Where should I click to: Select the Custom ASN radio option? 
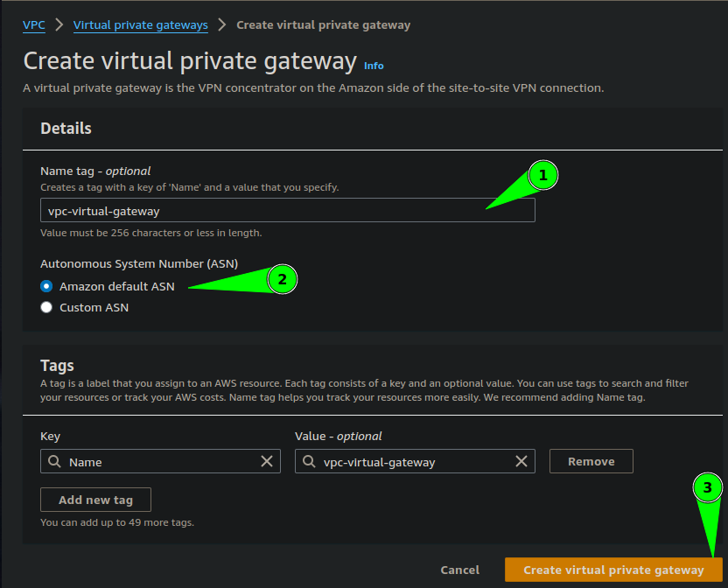(x=46, y=307)
